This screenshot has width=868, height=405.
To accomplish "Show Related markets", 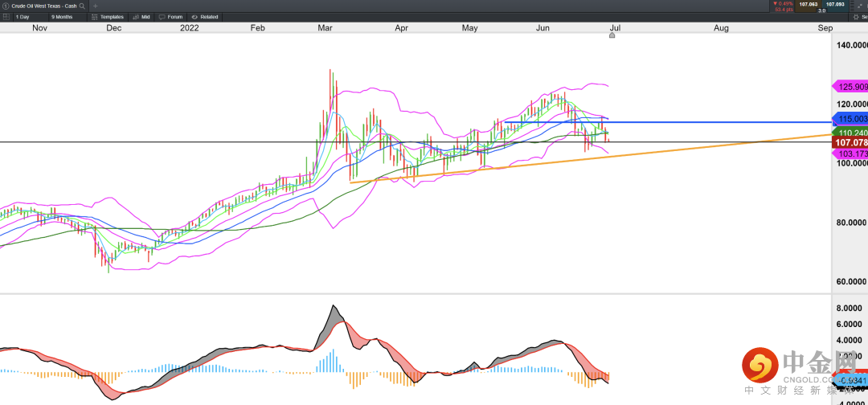I will (205, 16).
